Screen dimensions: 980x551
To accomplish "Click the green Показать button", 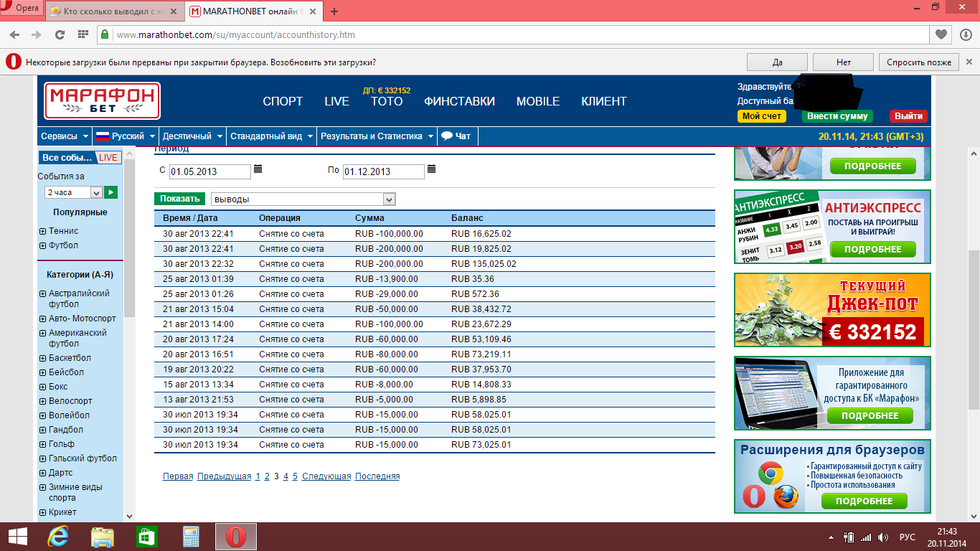I will 179,199.
